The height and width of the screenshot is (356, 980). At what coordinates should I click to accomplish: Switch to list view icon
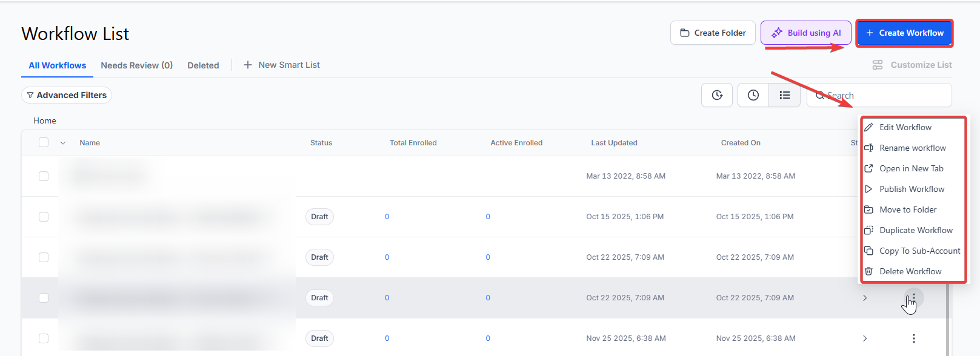point(784,95)
